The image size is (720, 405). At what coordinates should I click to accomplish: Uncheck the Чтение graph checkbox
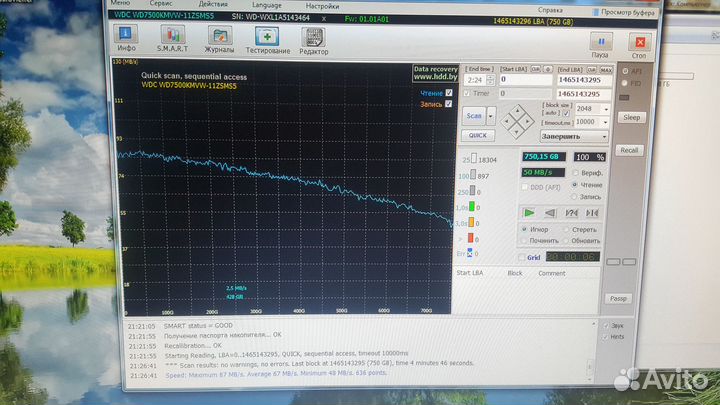point(448,93)
